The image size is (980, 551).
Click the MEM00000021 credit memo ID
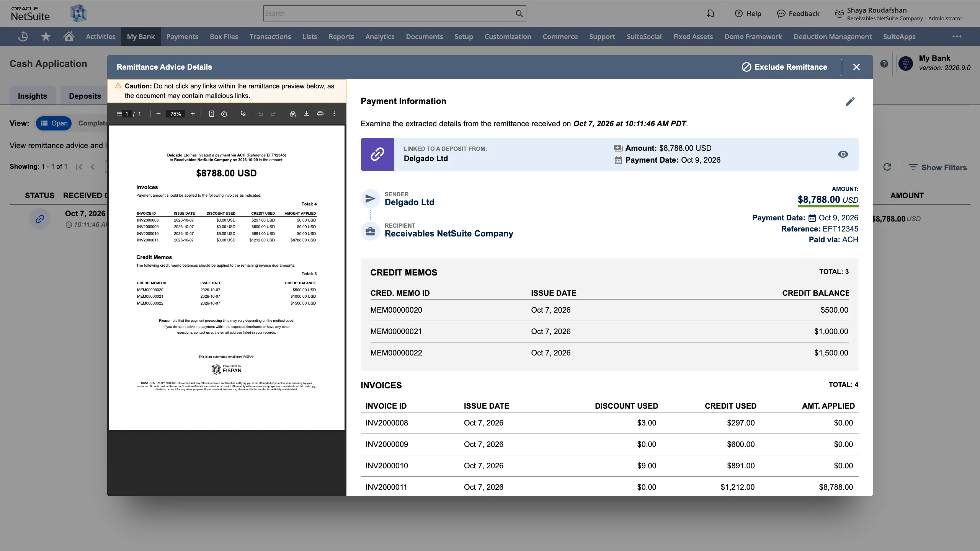pyautogui.click(x=396, y=331)
